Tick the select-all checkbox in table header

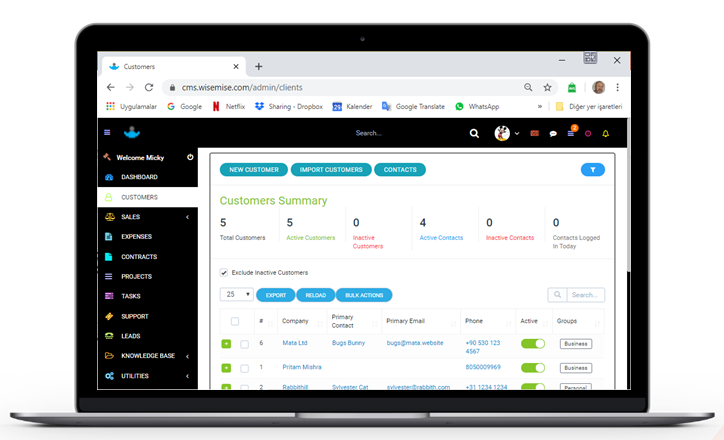[x=235, y=321]
